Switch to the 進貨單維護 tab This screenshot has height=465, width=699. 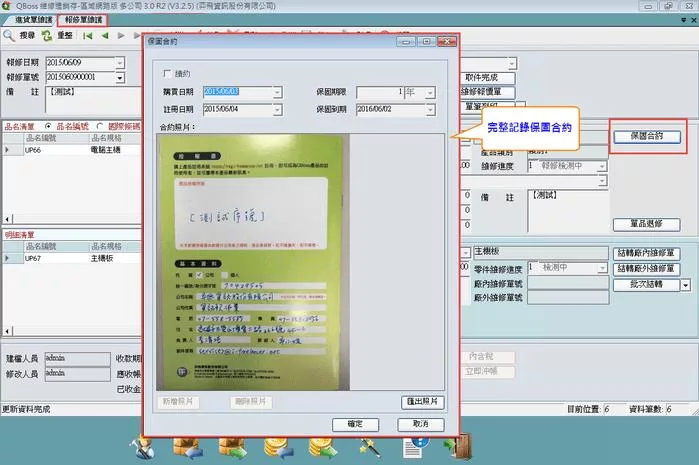pos(29,19)
